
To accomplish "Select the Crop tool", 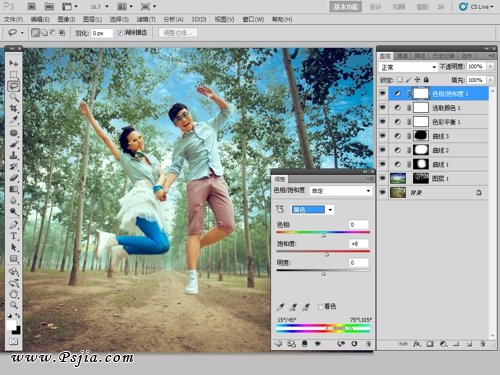I will (x=14, y=108).
